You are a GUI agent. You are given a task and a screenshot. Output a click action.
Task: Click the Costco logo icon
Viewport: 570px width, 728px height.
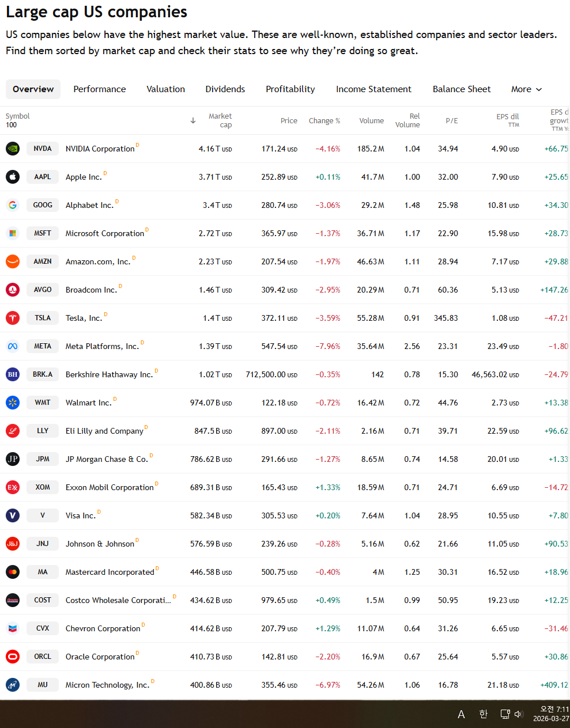click(13, 600)
